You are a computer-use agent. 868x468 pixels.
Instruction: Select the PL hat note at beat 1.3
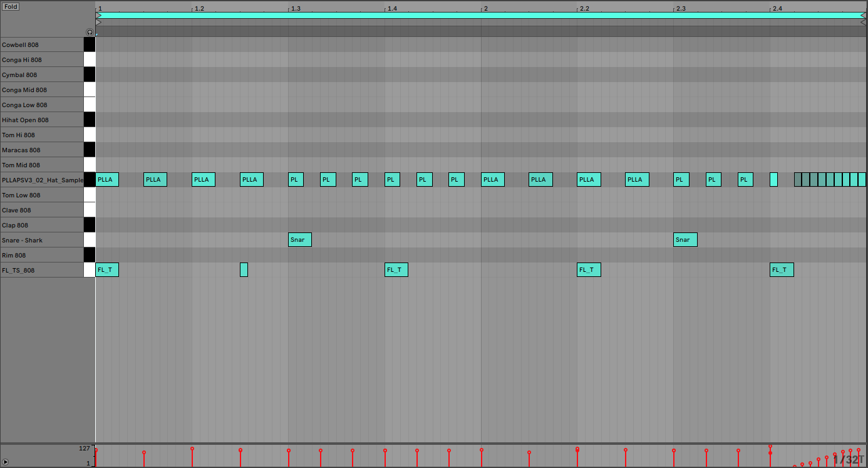[x=296, y=179]
